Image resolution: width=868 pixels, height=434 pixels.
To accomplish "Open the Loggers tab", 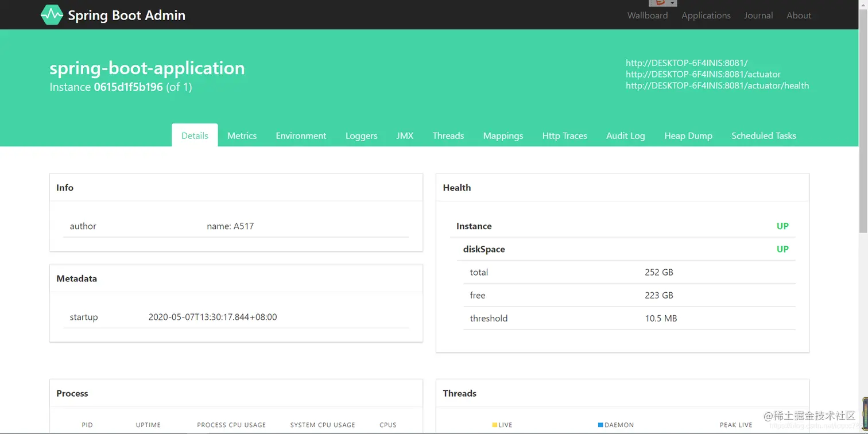I will pos(361,135).
